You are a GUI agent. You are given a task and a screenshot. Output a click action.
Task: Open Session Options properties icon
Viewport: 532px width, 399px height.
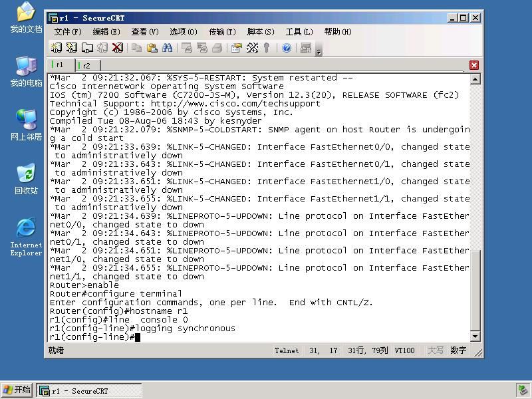[x=237, y=48]
